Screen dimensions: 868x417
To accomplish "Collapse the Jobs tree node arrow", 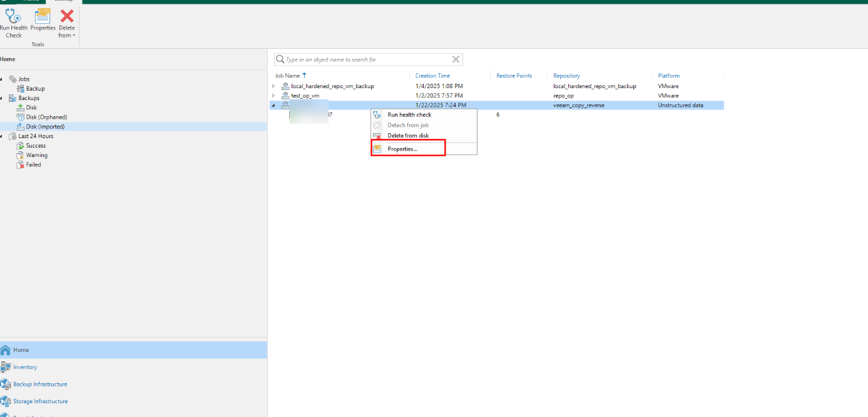I will coord(1,79).
